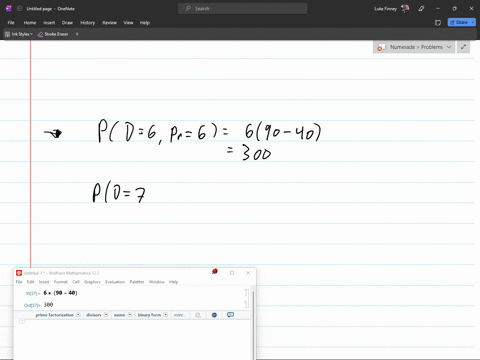Viewport: 480px width, 360px height.
Task: Select the Stroke Eraser tool
Action: (53, 34)
